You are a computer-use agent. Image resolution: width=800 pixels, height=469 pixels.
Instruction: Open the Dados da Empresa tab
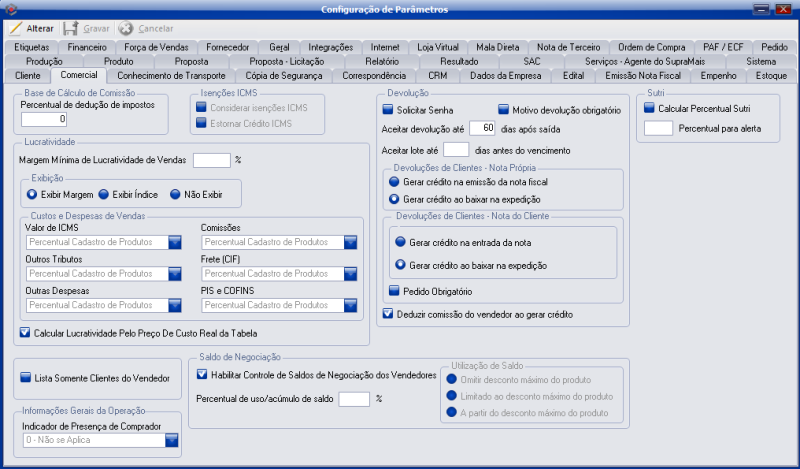pos(506,76)
